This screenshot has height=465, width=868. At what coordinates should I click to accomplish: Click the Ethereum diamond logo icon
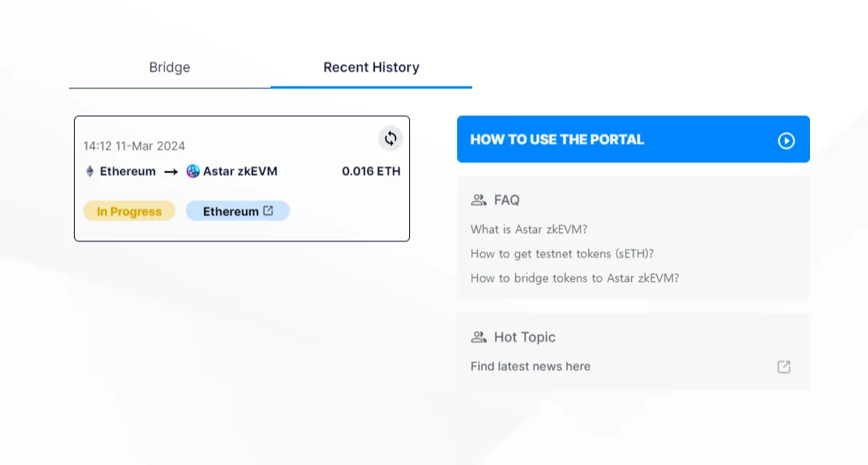tap(90, 172)
